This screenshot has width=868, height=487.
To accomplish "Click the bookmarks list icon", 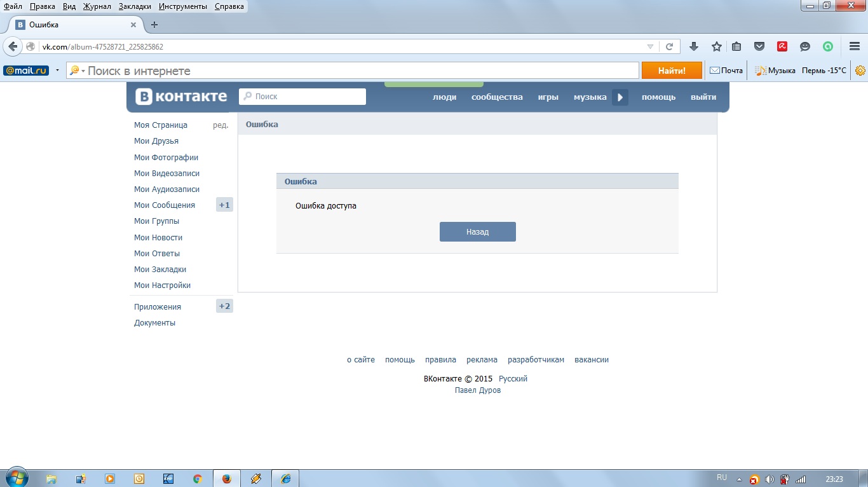I will [x=736, y=46].
